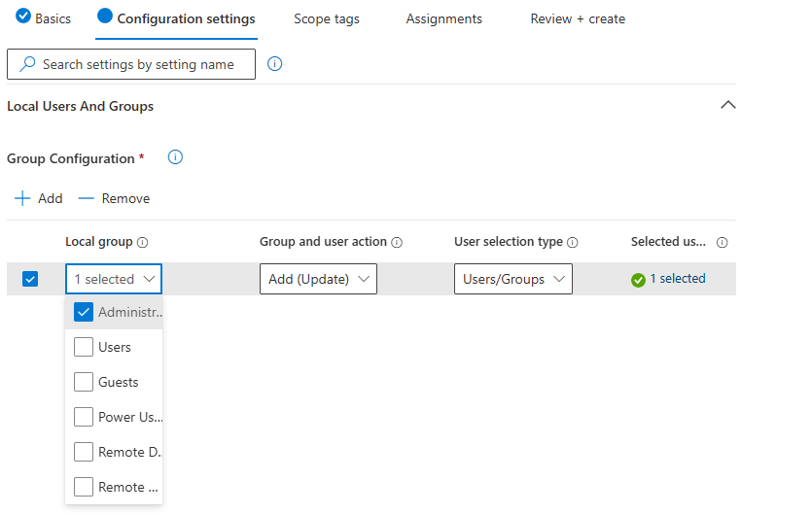Uncheck the Administrators checkbox in dropdown

pos(84,312)
